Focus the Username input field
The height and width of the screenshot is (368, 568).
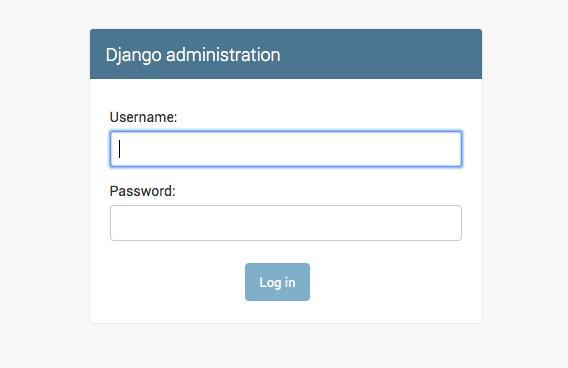click(x=286, y=149)
